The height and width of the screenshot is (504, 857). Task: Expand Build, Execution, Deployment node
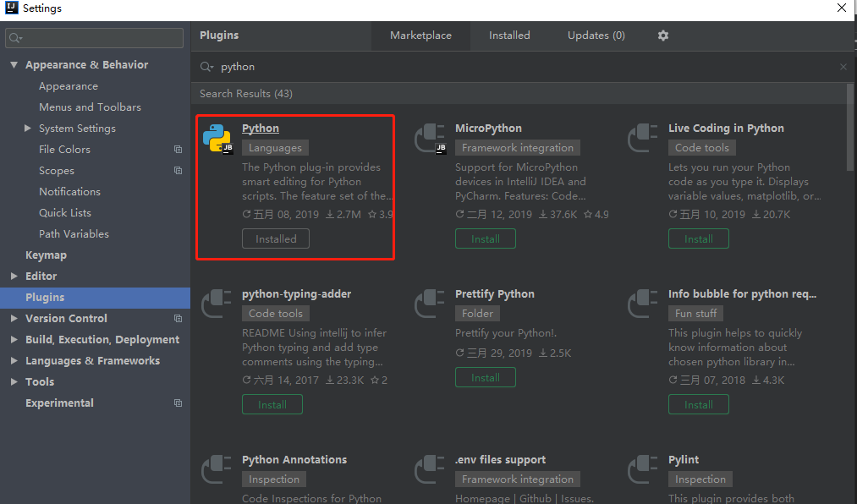14,340
